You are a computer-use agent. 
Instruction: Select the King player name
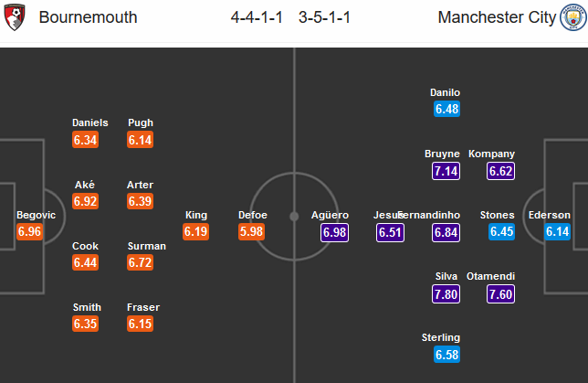(x=196, y=215)
